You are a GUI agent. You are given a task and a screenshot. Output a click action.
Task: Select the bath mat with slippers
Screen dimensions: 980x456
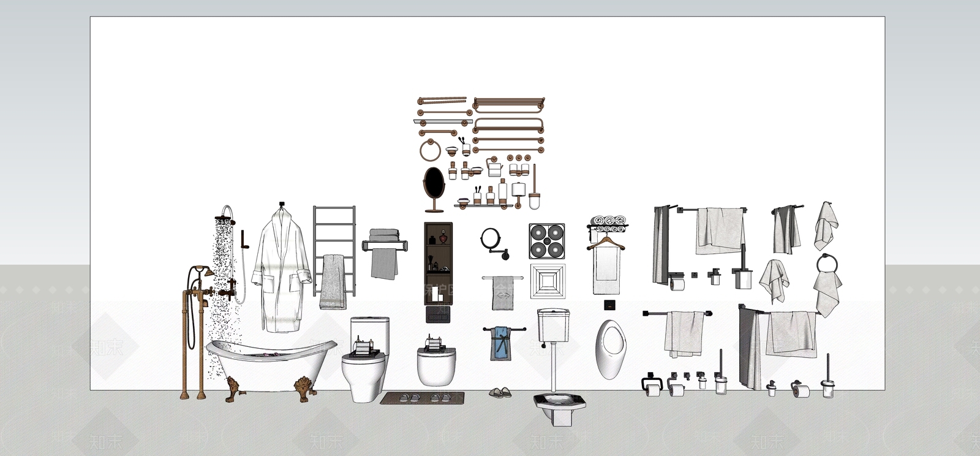pyautogui.click(x=423, y=398)
